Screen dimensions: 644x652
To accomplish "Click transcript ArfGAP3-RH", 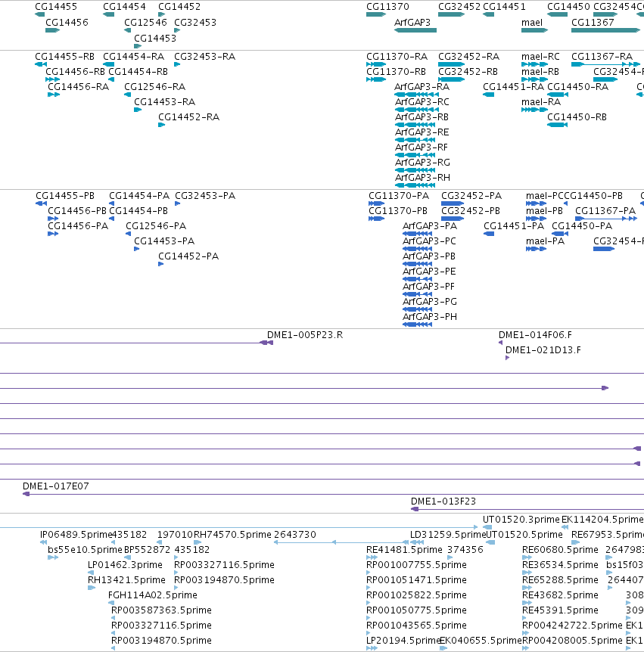I will 415,185.
